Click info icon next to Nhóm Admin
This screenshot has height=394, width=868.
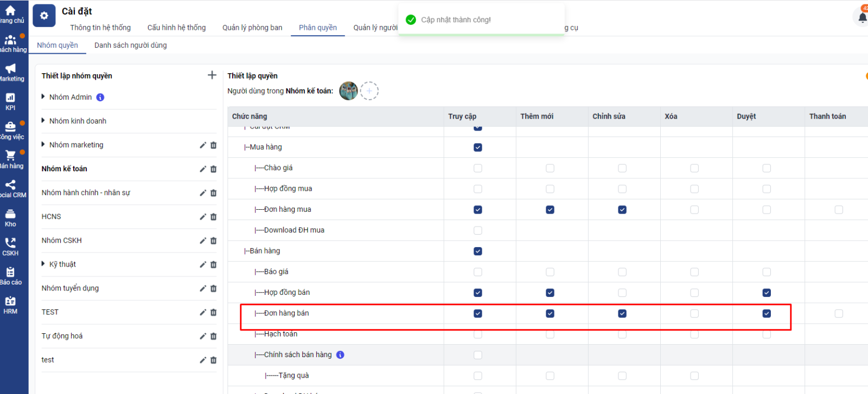pyautogui.click(x=100, y=98)
